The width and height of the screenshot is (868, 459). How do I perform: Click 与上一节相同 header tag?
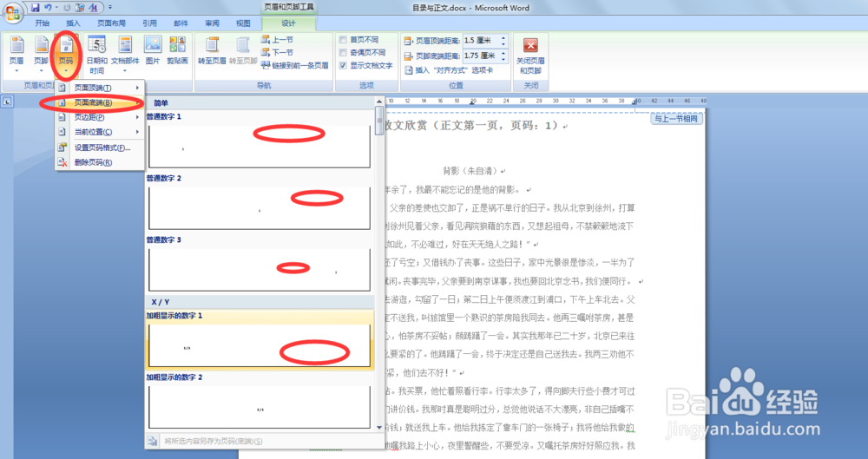[676, 119]
